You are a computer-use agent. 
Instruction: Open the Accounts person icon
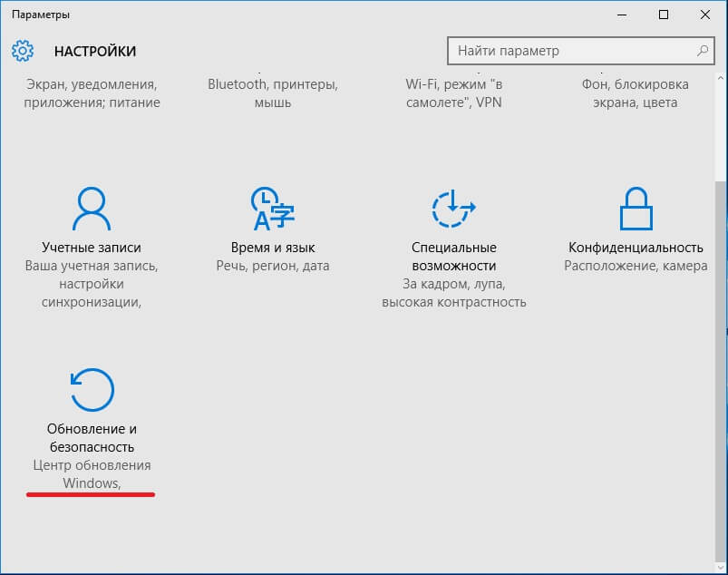[92, 211]
